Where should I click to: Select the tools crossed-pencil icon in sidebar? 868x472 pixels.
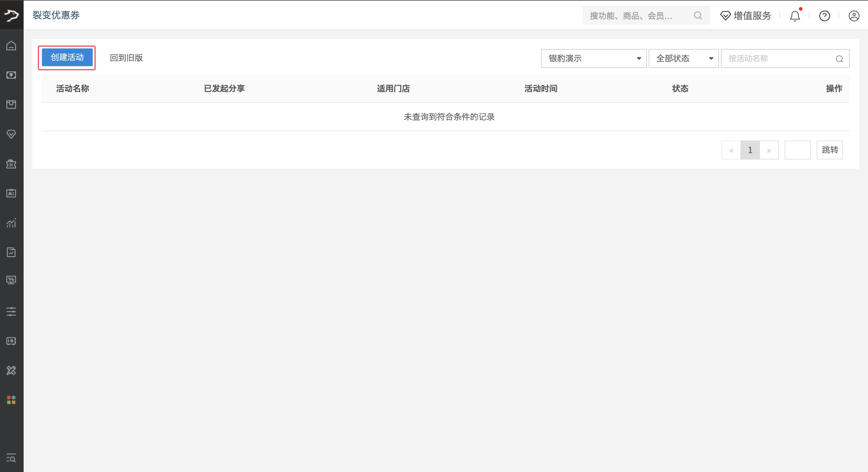point(12,370)
